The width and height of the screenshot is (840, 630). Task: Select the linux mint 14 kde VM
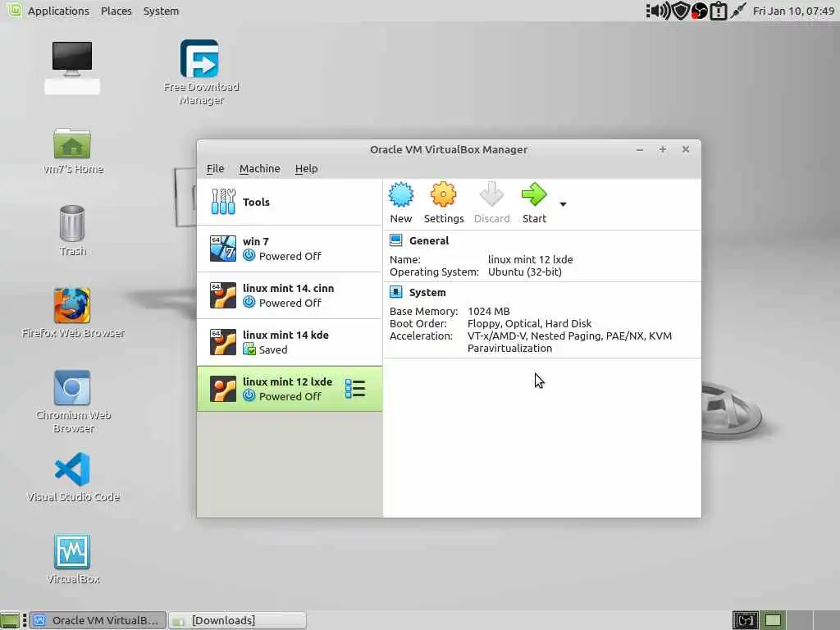[x=290, y=342]
